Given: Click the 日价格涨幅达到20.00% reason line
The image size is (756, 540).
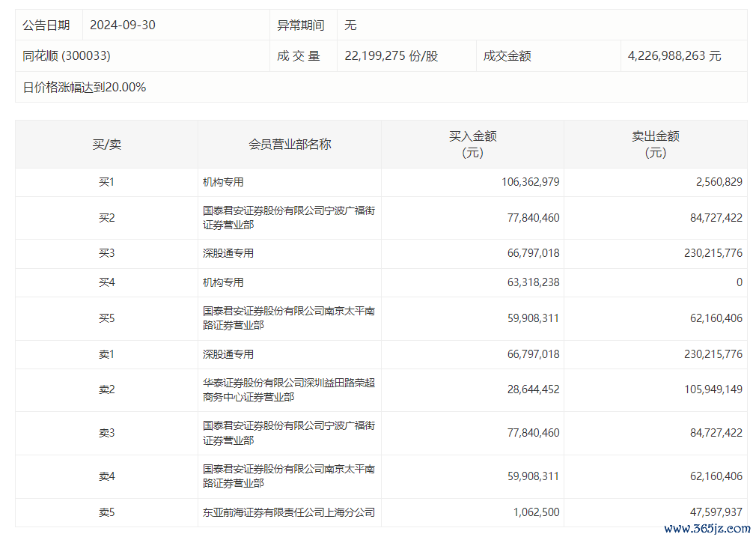Looking at the screenshot, I should point(85,88).
